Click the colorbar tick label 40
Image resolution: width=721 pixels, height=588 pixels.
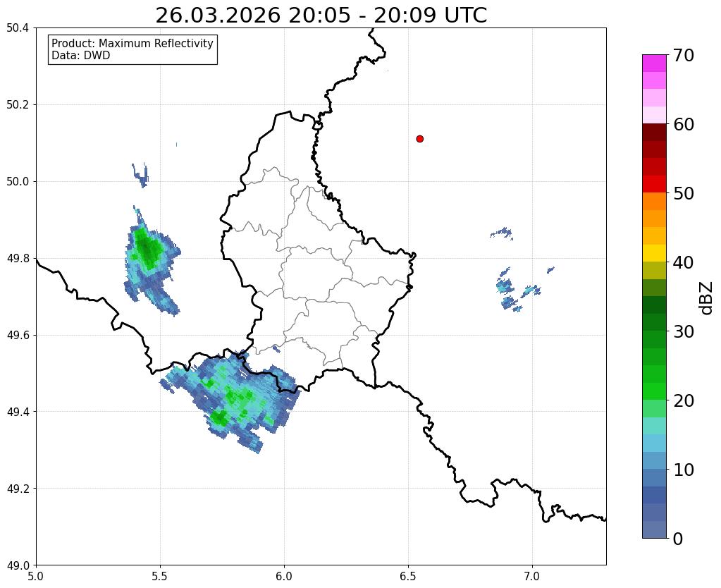(684, 262)
